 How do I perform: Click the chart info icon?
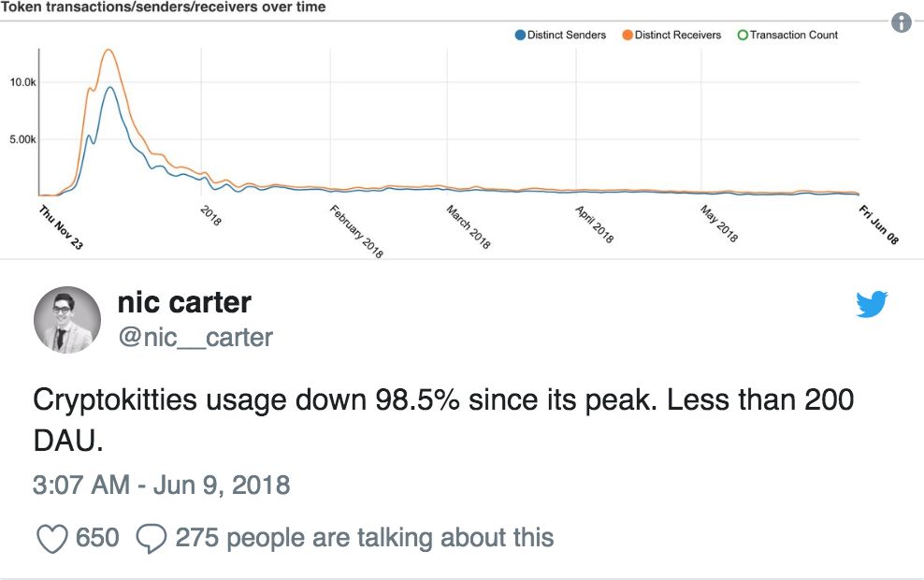(902, 23)
